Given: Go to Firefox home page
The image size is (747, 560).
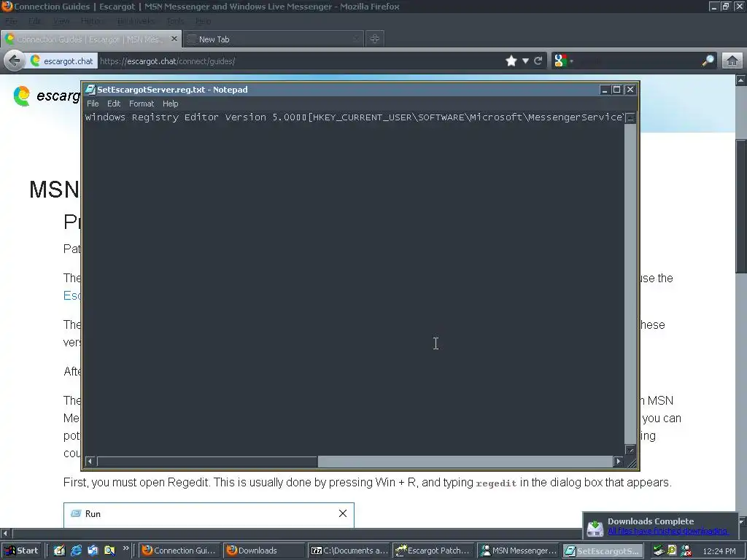Looking at the screenshot, I should coord(732,61).
